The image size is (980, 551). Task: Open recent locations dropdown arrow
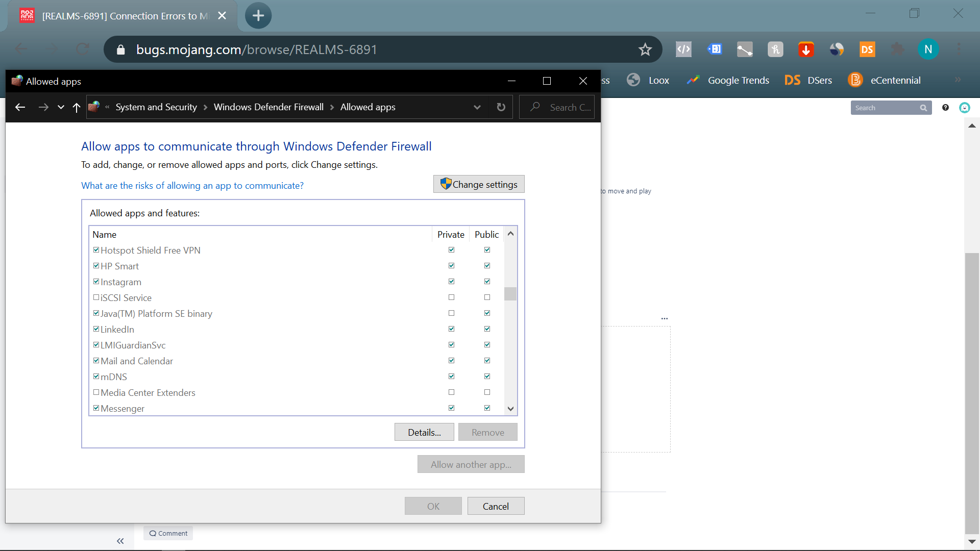tap(61, 107)
